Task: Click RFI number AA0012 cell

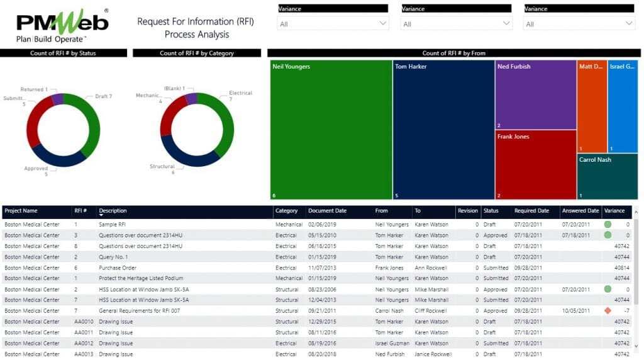Action: [x=84, y=343]
